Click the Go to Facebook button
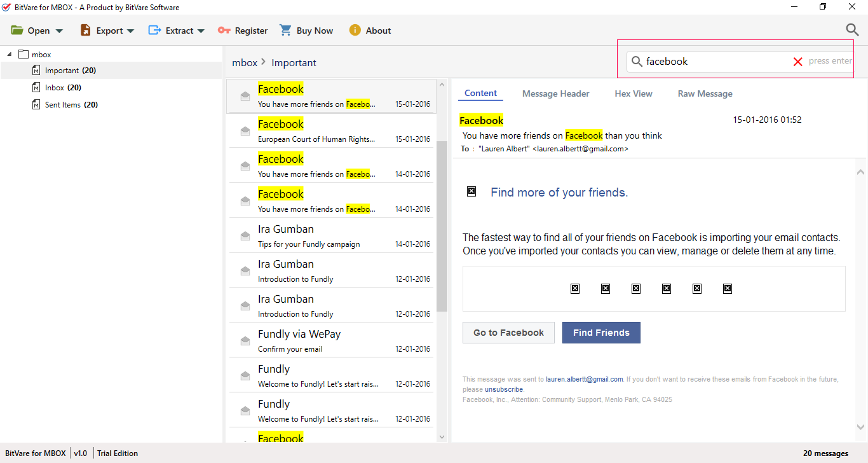 (x=508, y=333)
